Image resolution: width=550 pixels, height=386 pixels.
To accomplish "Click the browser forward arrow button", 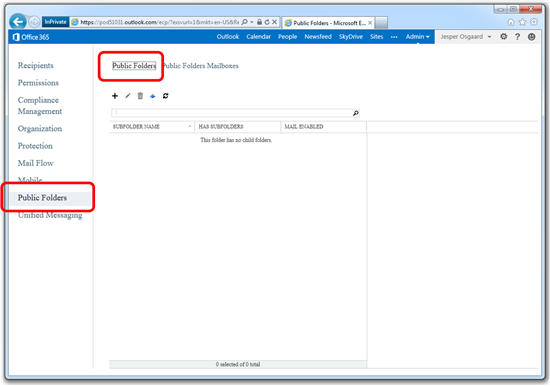I will pyautogui.click(x=34, y=22).
